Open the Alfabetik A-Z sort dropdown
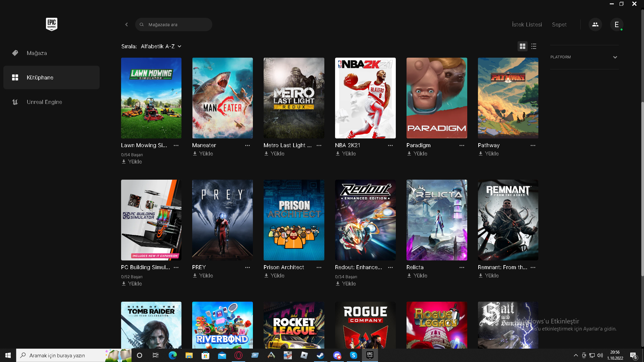 coord(161,46)
